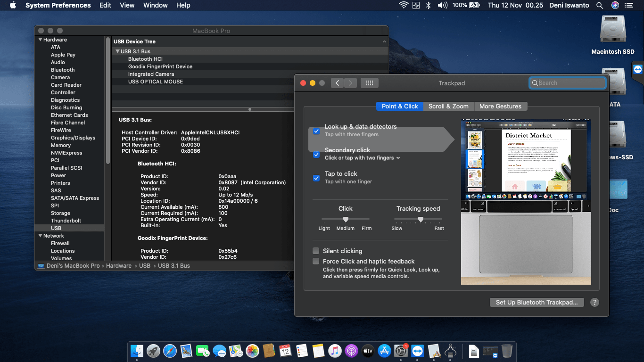Screen dimensions: 644x362
Task: Open Apple TV from the Dock
Action: click(368, 351)
